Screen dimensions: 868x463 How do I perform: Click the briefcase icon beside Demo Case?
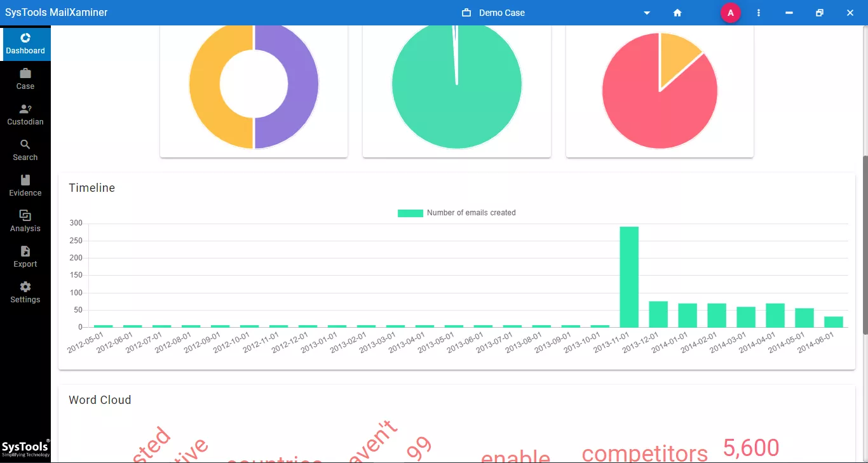point(466,13)
